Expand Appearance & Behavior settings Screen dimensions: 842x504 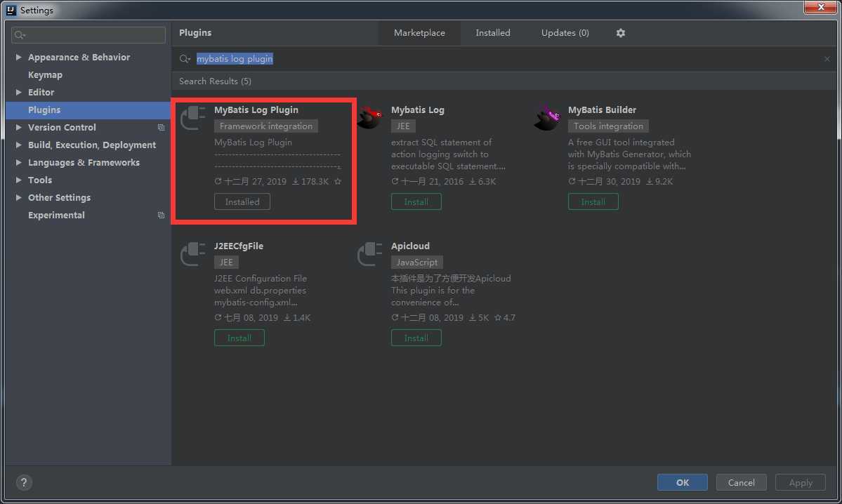pyautogui.click(x=19, y=57)
